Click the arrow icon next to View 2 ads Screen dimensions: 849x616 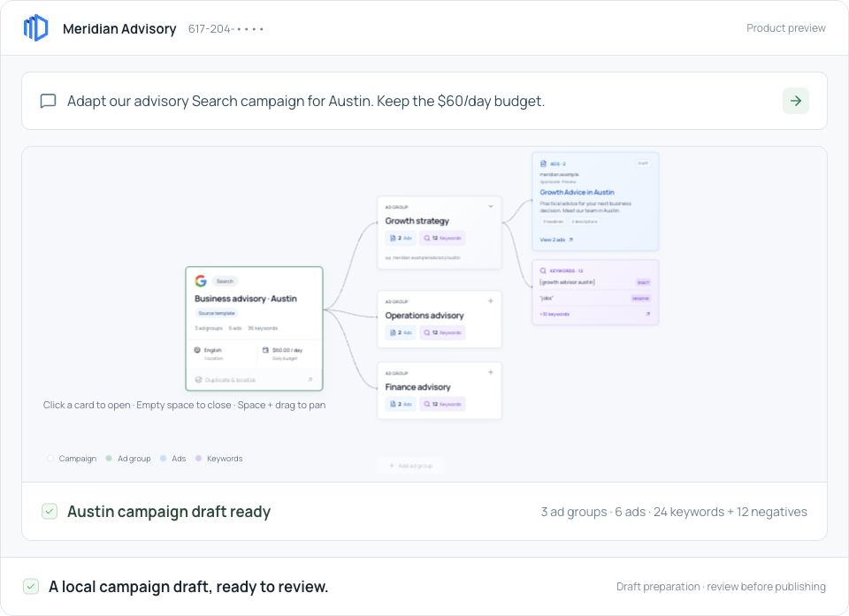click(570, 240)
